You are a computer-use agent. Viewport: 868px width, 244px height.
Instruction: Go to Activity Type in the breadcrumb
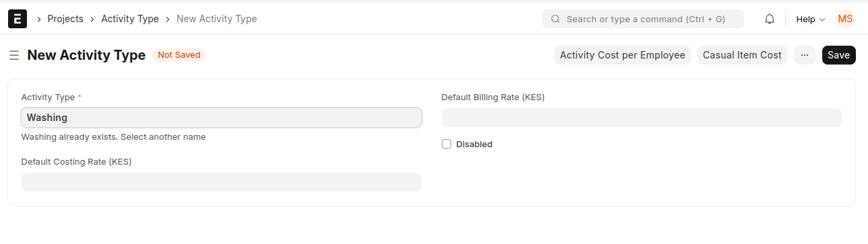[130, 19]
